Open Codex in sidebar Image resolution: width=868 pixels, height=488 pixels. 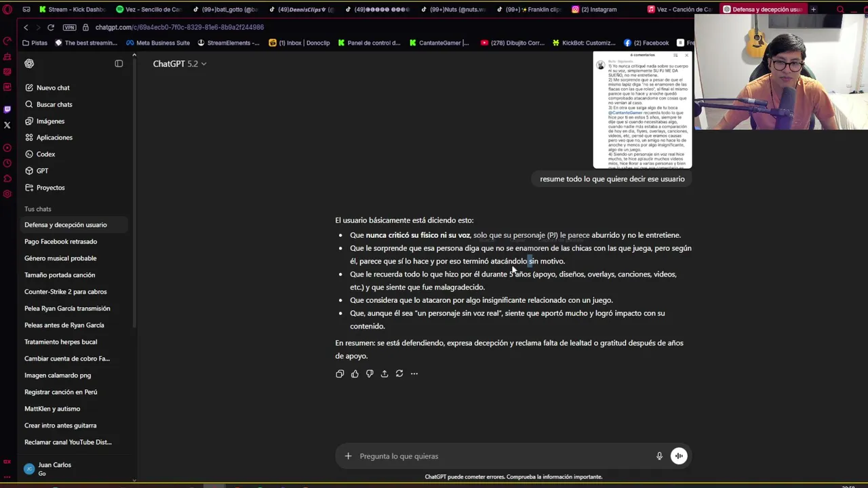coord(45,155)
